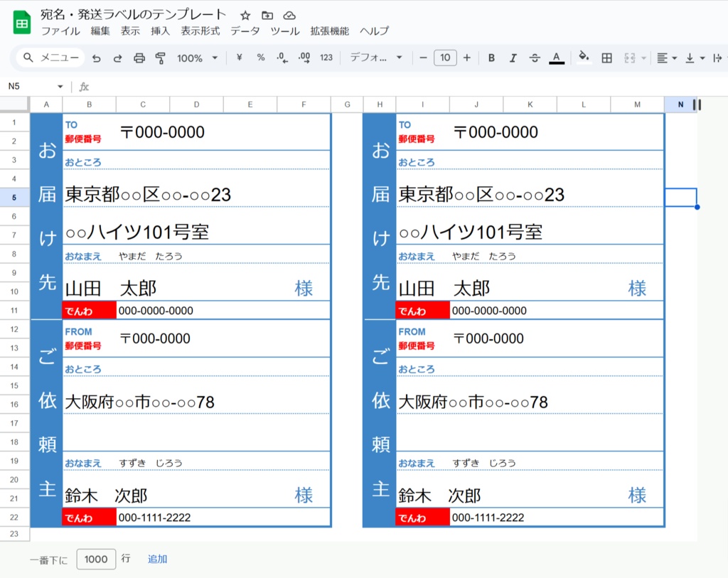Open the text wrapping tool
This screenshot has height=578, width=728.
[x=718, y=58]
